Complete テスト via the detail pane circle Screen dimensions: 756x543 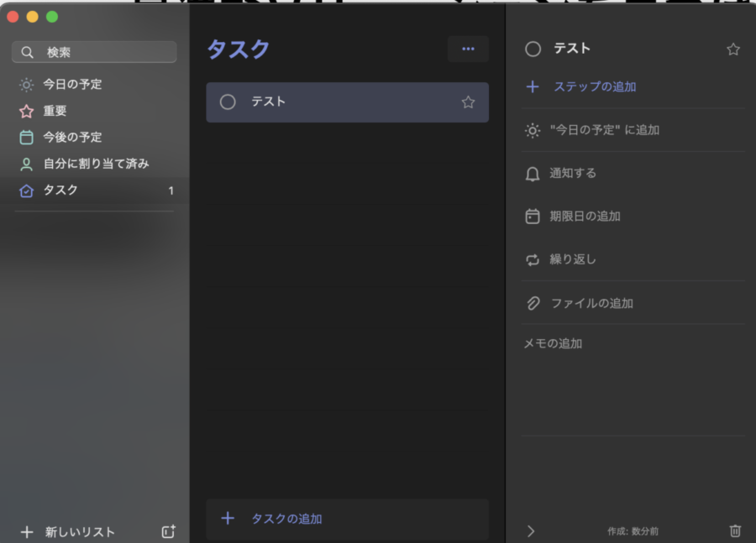(x=533, y=50)
